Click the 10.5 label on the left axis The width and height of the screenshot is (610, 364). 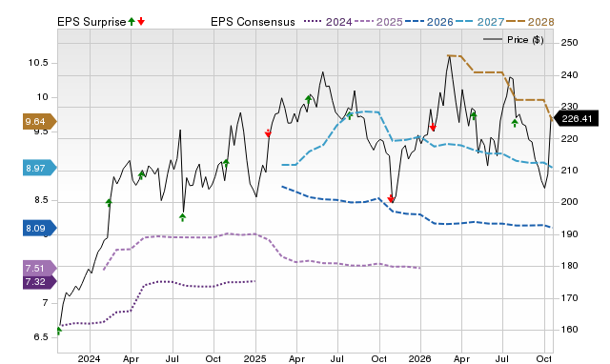[38, 63]
